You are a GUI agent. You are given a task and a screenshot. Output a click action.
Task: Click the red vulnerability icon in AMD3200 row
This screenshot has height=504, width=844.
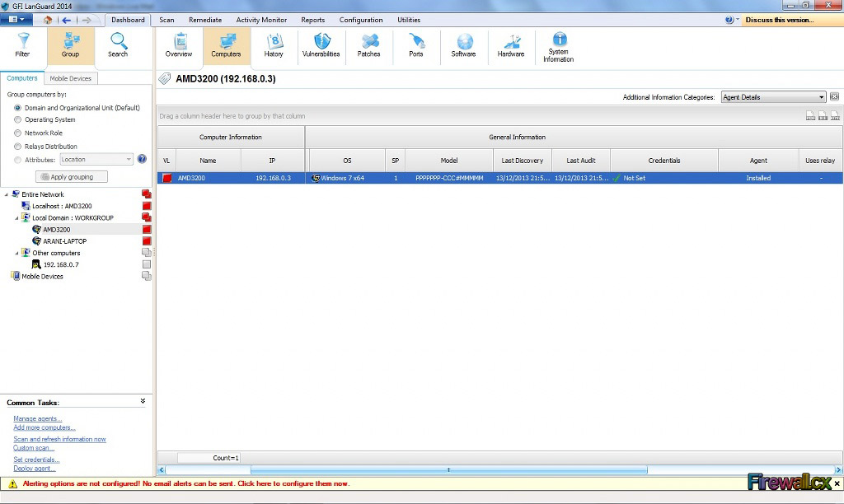click(x=167, y=178)
